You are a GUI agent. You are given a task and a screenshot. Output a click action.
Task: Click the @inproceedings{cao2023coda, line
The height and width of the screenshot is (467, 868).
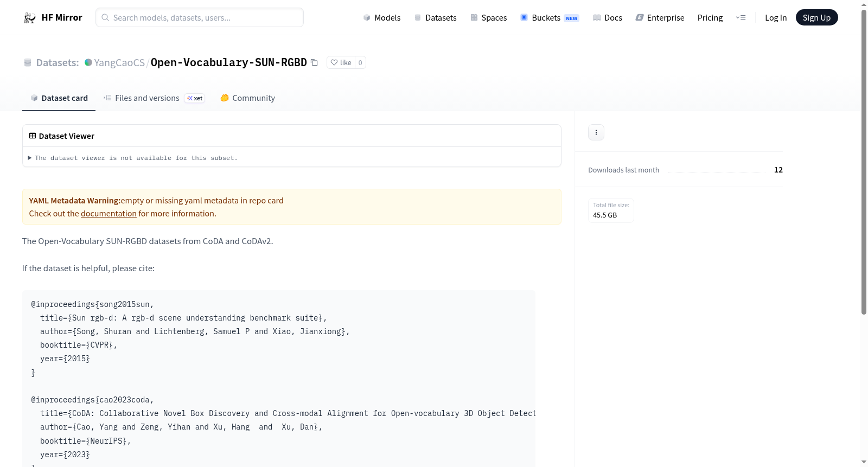pos(92,400)
